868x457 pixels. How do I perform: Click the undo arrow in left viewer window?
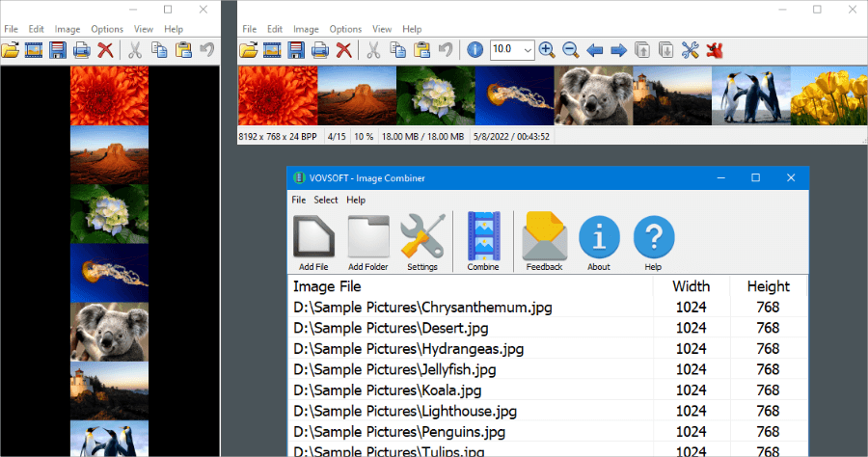(x=207, y=50)
